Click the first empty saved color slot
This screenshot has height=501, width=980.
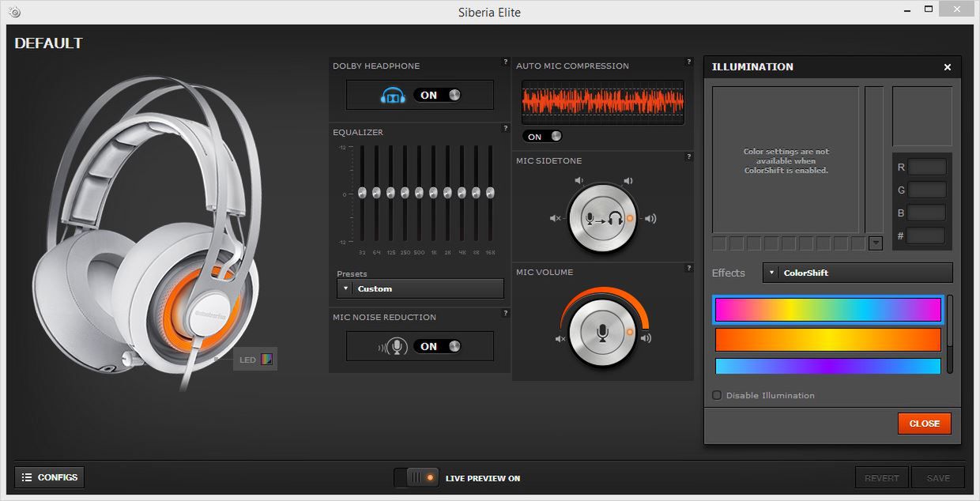point(718,243)
